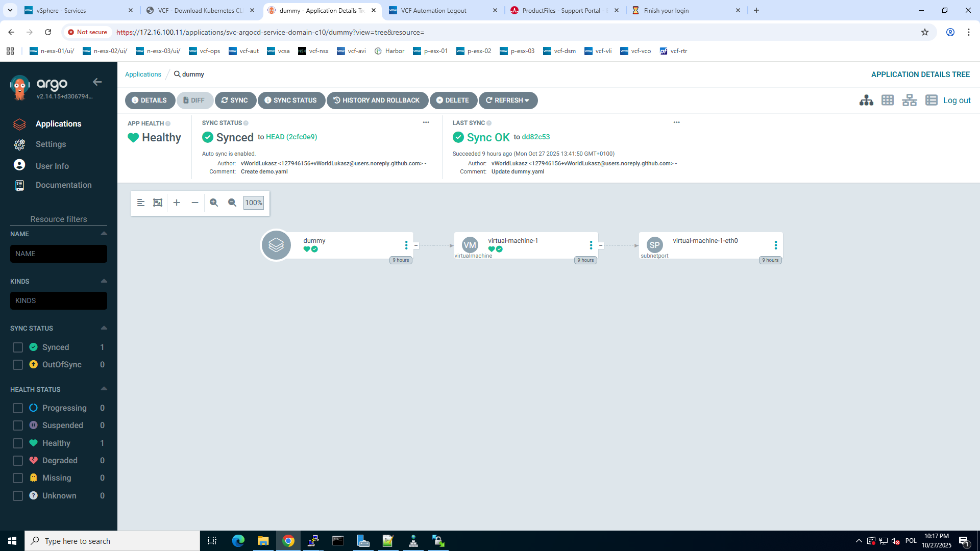
Task: Switch to the list view icon
Action: tap(931, 101)
